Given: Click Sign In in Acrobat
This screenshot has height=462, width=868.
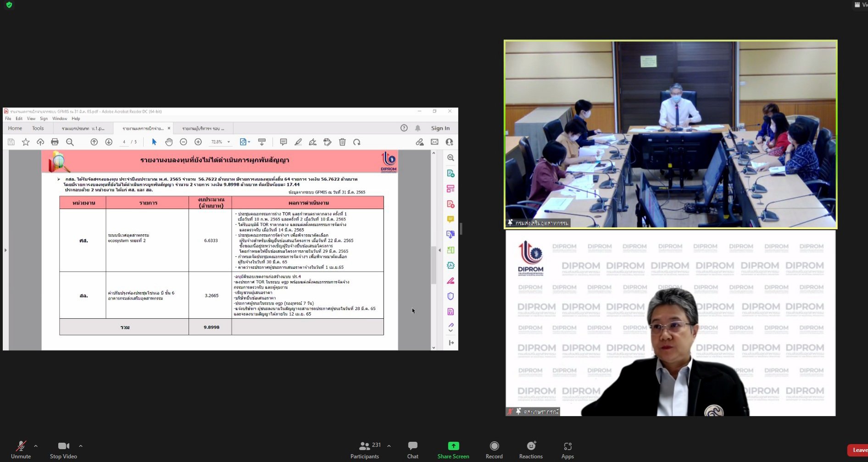Looking at the screenshot, I should (x=440, y=128).
